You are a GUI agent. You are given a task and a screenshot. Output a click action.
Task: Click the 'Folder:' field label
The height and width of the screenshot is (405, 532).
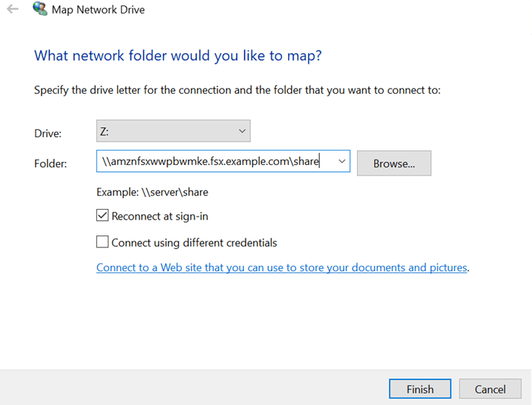(51, 163)
